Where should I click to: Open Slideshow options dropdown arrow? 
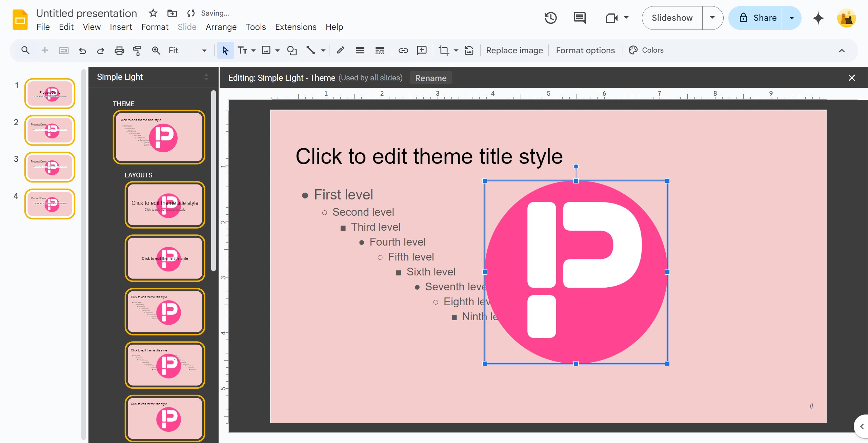click(x=712, y=18)
